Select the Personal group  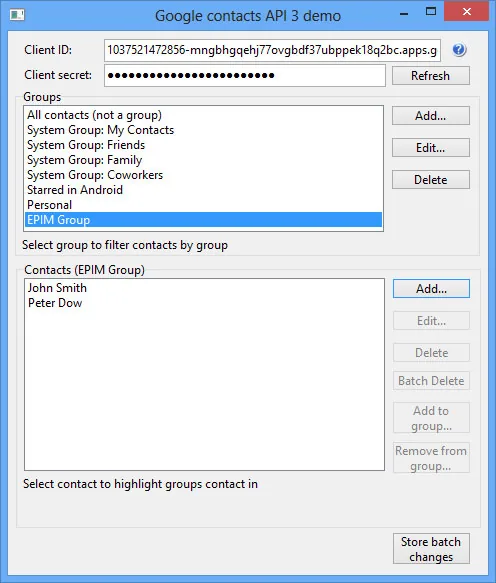point(203,205)
